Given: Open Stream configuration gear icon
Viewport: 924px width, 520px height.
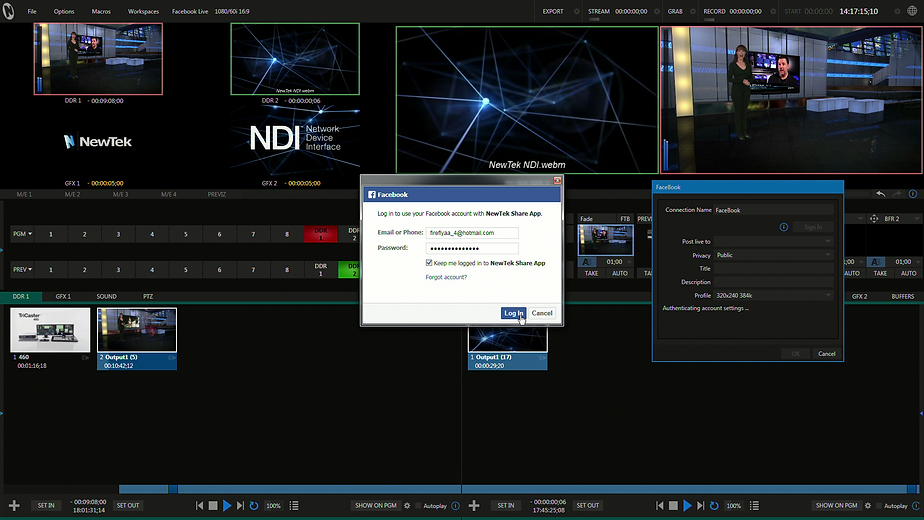Looking at the screenshot, I should click(657, 11).
